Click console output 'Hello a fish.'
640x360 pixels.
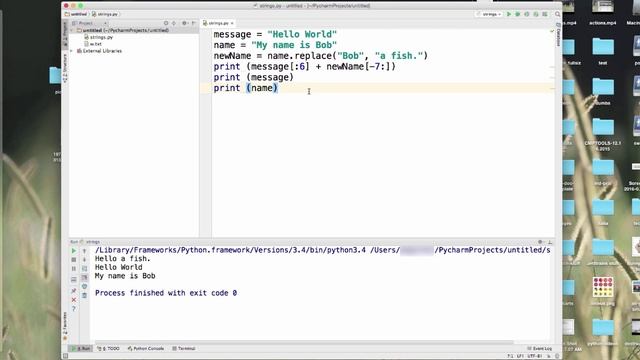coord(122,259)
